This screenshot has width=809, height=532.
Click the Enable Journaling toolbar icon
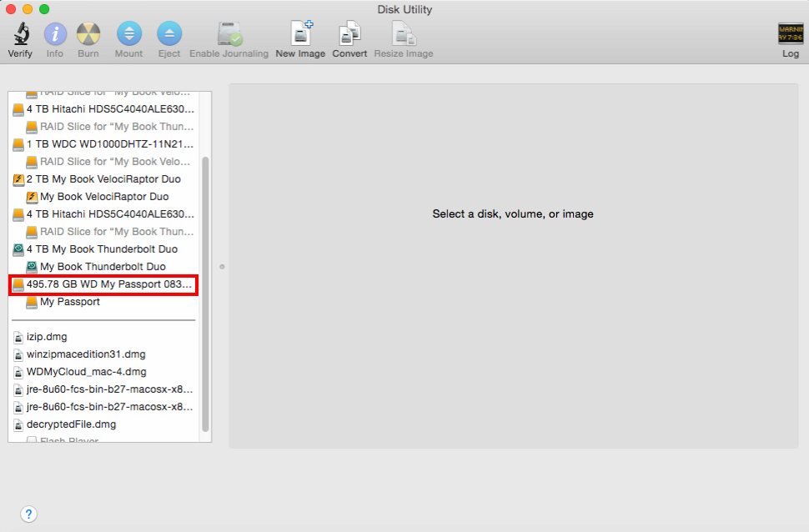[x=228, y=37]
